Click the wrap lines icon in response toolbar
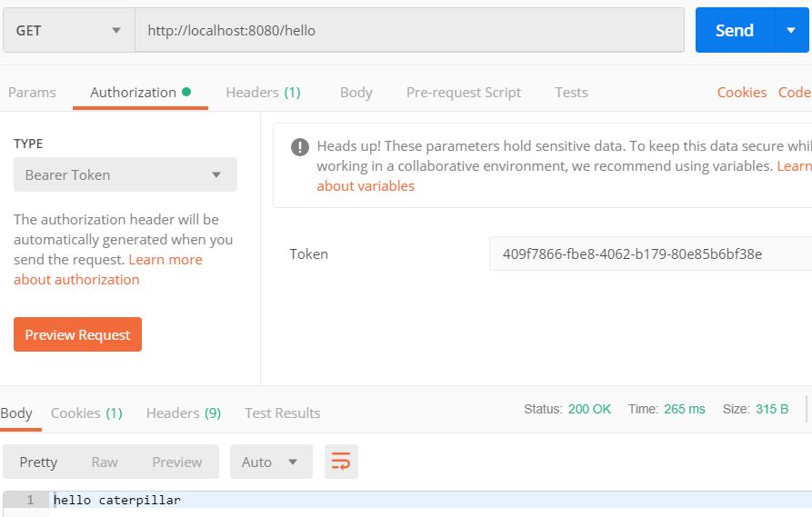 click(341, 461)
